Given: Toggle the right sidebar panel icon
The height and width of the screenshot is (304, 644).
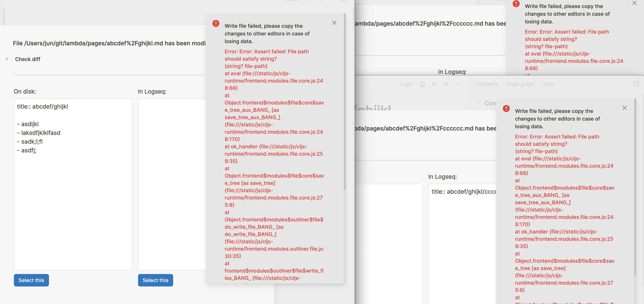Looking at the screenshot, I should pos(637,84).
